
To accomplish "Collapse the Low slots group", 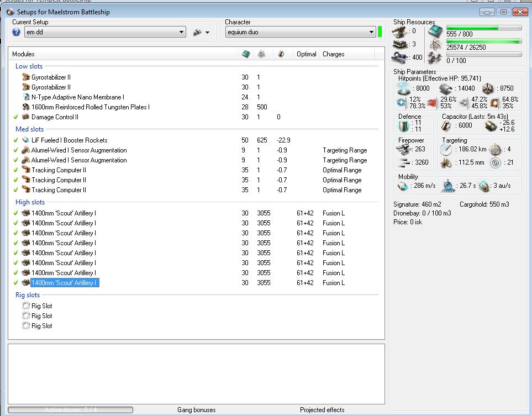I will (29, 66).
